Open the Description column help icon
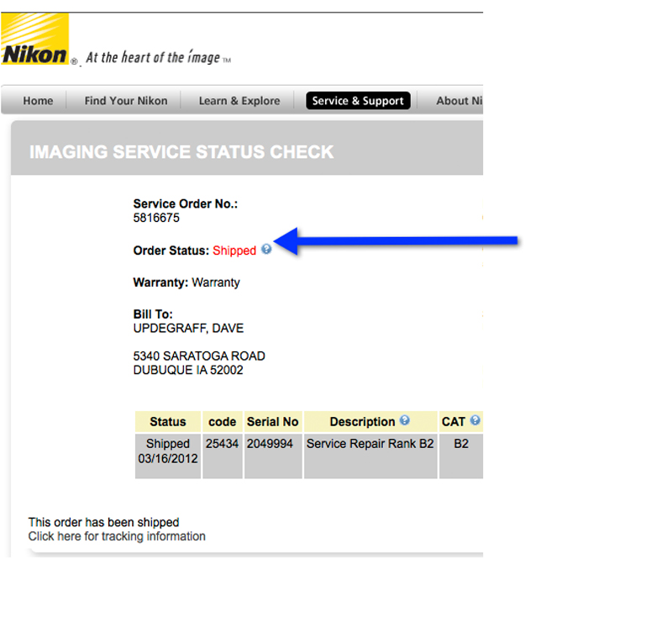The image size is (672, 633). tap(405, 421)
